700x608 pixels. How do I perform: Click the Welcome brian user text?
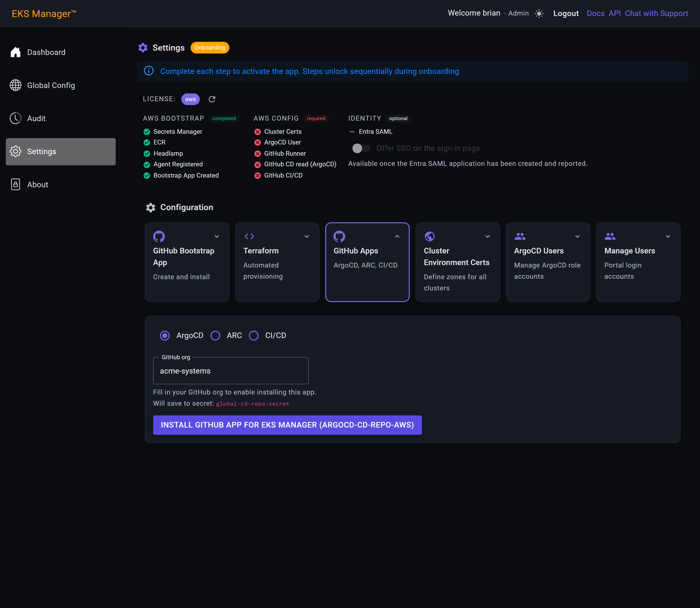(474, 13)
